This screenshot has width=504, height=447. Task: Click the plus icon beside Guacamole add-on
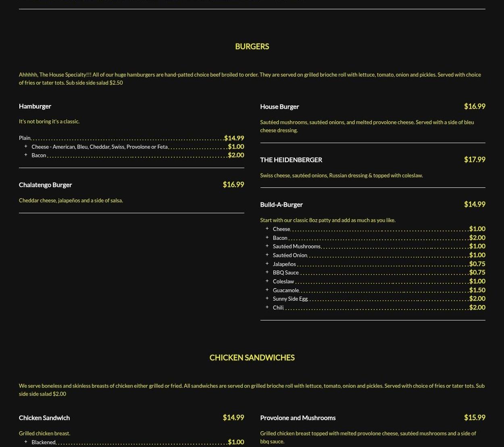[267, 290]
